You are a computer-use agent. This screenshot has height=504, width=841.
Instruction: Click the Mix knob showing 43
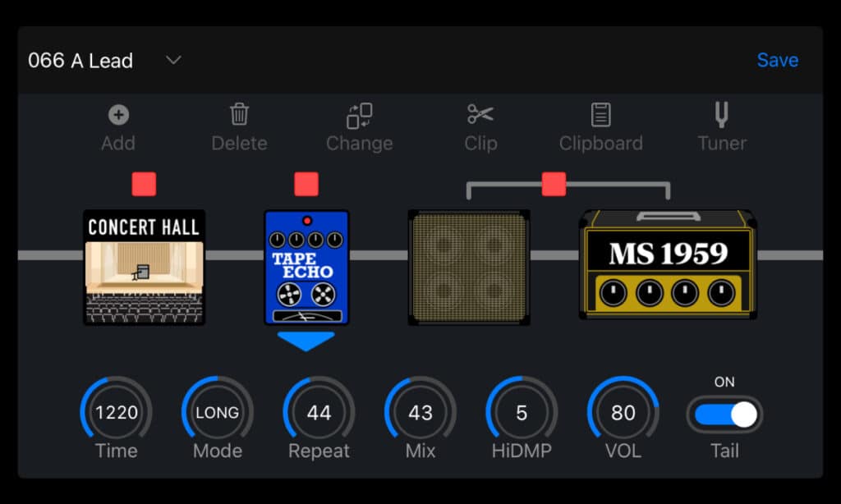pos(420,412)
